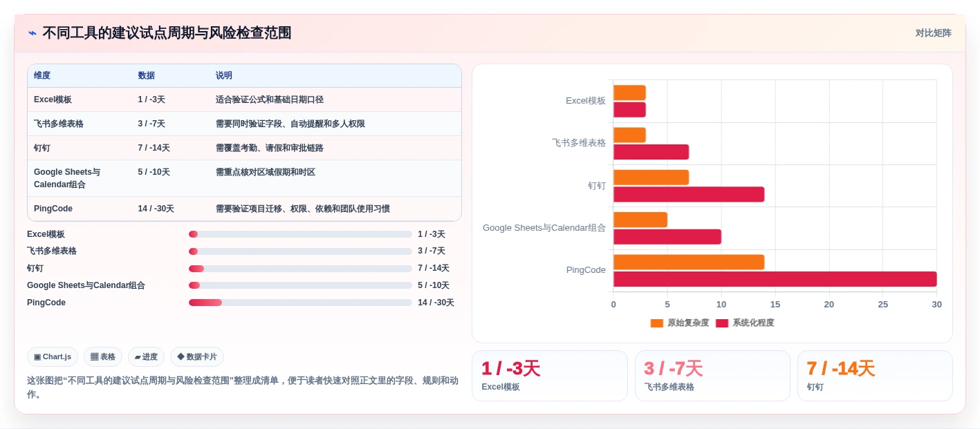Click the 飞书多维表格 progress bar

click(x=300, y=251)
